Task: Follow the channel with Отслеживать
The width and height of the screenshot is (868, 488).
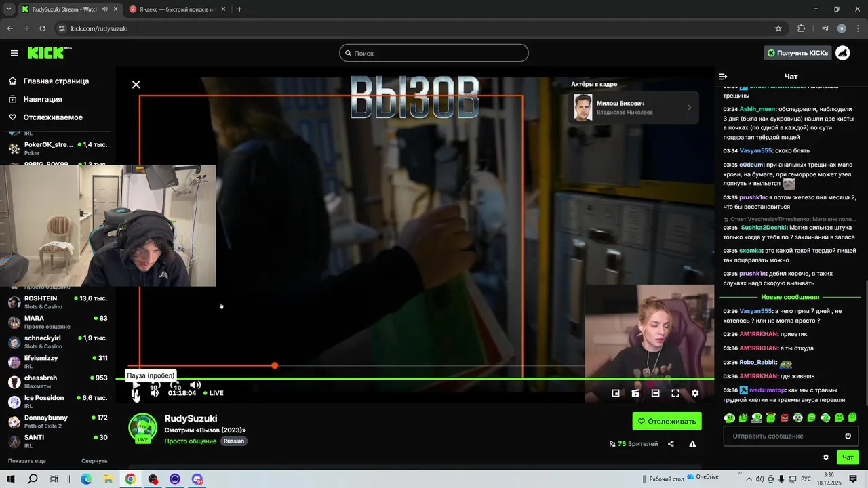Action: click(667, 421)
